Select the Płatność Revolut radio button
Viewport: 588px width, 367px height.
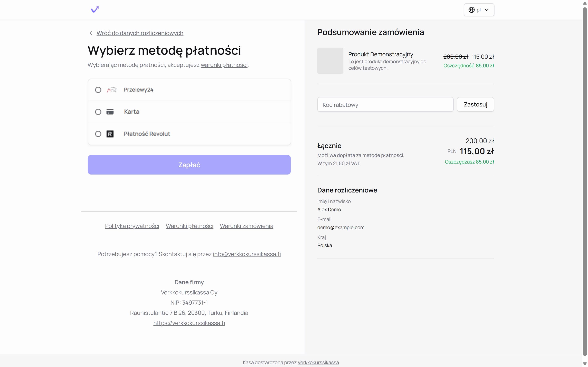pos(98,134)
